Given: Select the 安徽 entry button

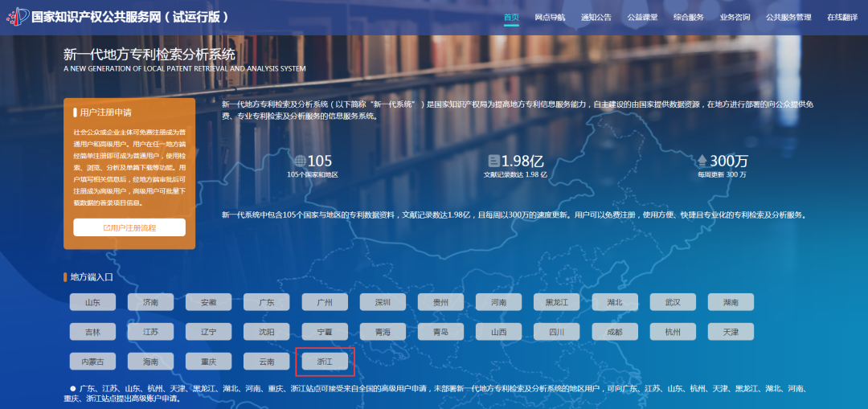Looking at the screenshot, I should 209,302.
